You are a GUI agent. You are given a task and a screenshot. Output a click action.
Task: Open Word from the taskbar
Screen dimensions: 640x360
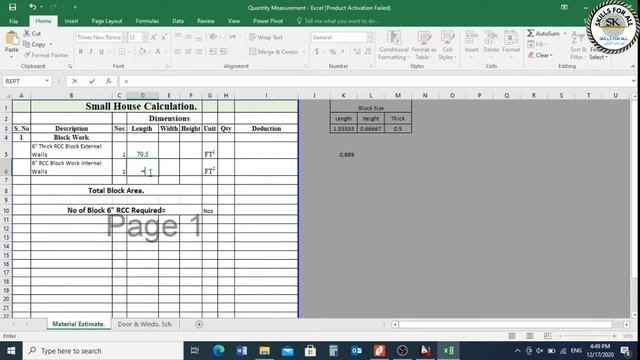241,351
